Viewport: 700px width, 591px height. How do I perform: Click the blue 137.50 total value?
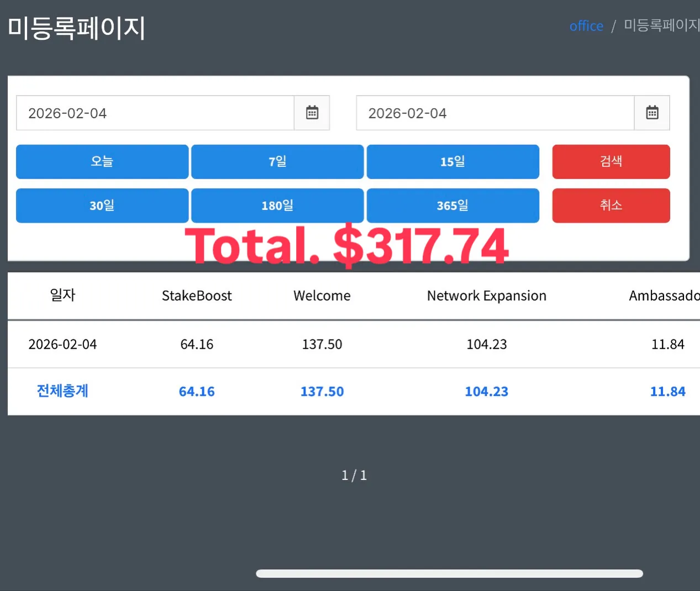tap(322, 391)
